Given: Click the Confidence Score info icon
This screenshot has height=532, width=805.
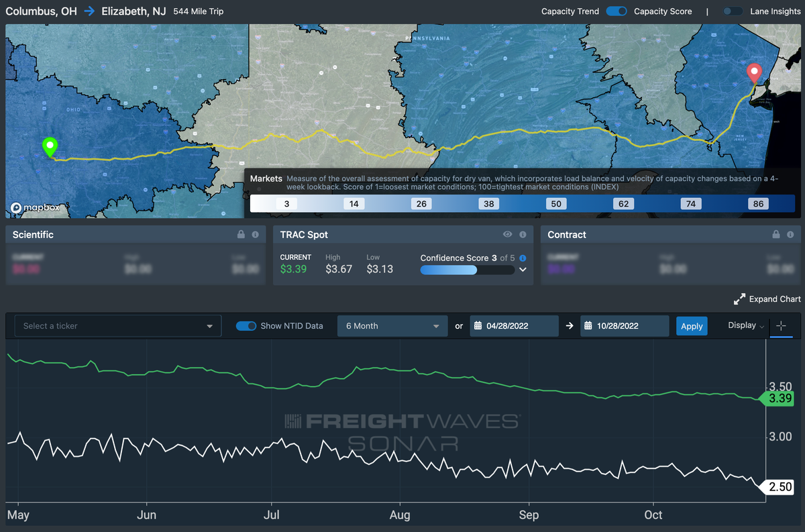Looking at the screenshot, I should point(523,258).
